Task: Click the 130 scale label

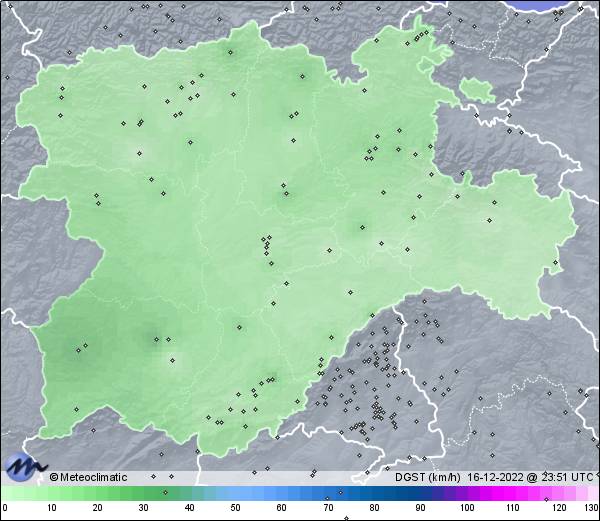Action: click(592, 508)
